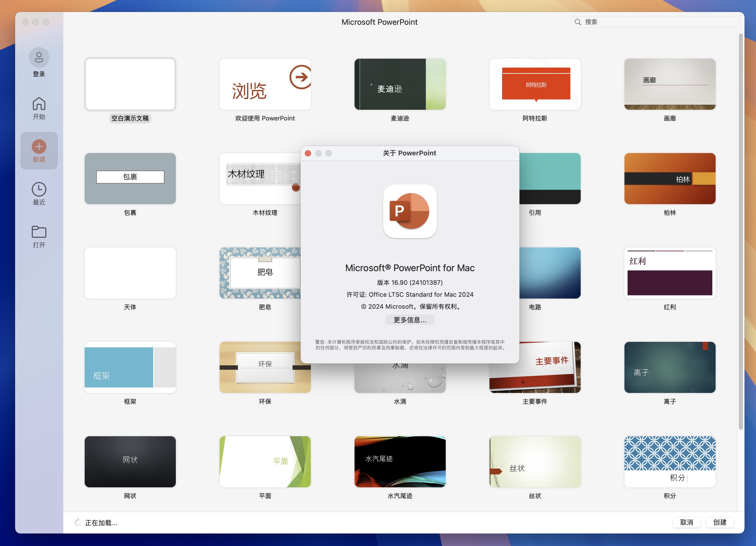
Task: Click the 创建 button
Action: tap(720, 522)
